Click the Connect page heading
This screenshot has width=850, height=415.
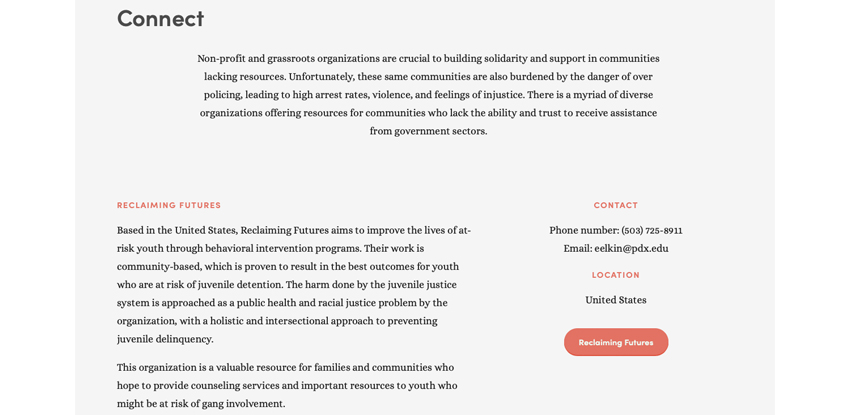pyautogui.click(x=160, y=18)
